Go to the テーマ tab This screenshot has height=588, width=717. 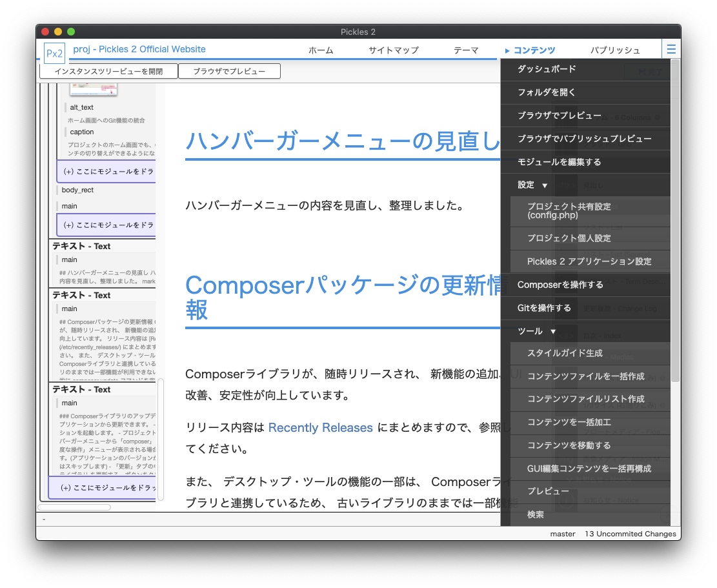(466, 50)
